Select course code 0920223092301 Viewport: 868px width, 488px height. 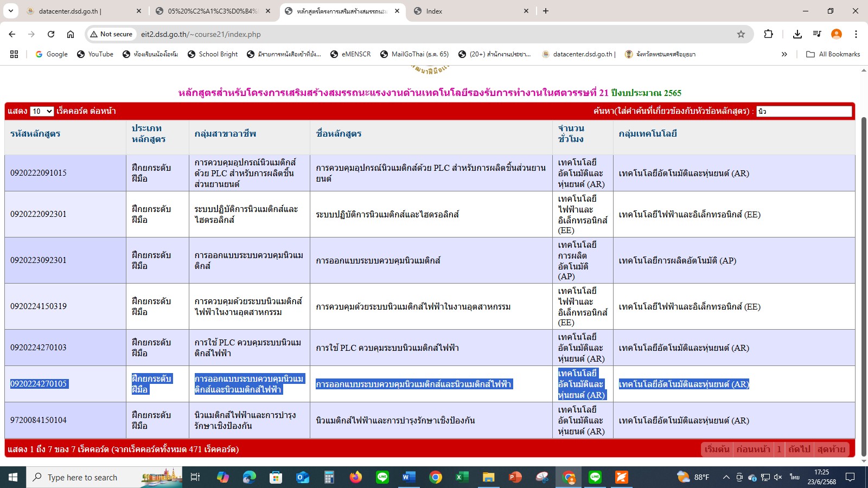tap(39, 260)
